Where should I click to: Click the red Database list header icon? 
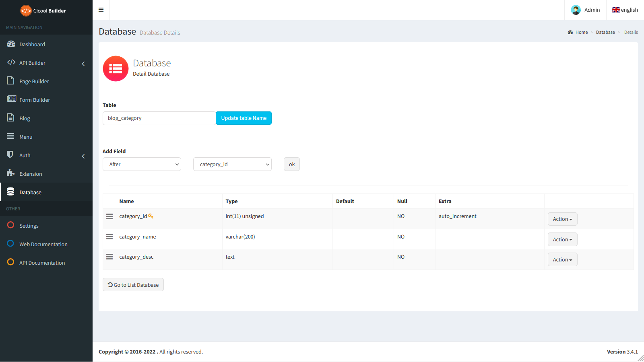click(116, 68)
